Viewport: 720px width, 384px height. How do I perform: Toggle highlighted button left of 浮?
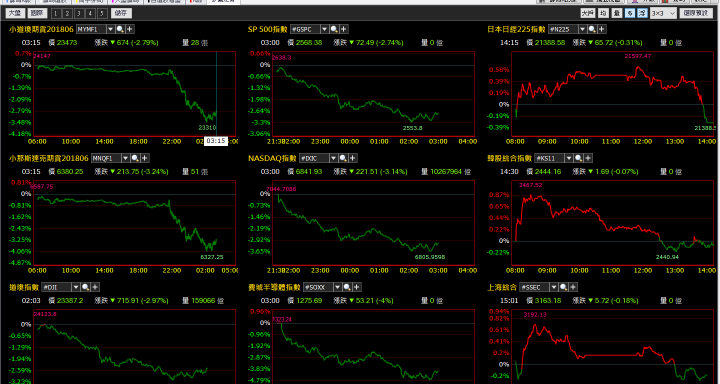(630, 13)
